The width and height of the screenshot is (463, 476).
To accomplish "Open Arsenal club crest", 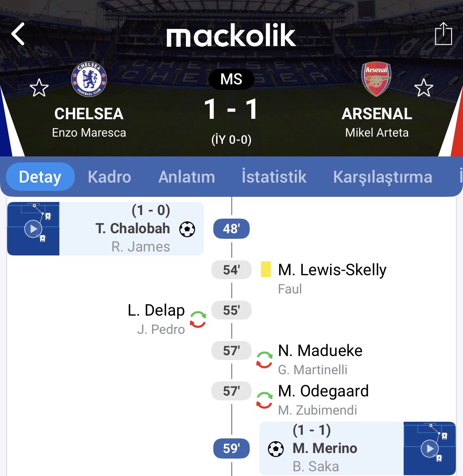I will [376, 79].
